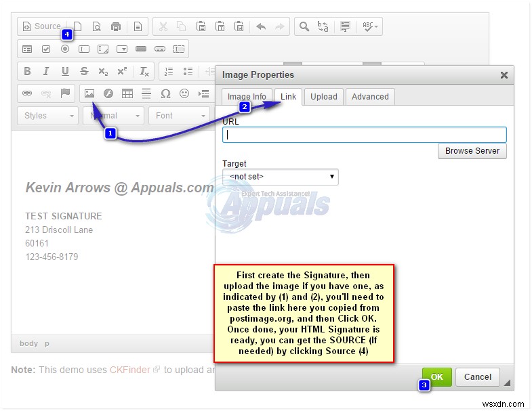
Task: Click the Copy icon
Action: [x=182, y=26]
